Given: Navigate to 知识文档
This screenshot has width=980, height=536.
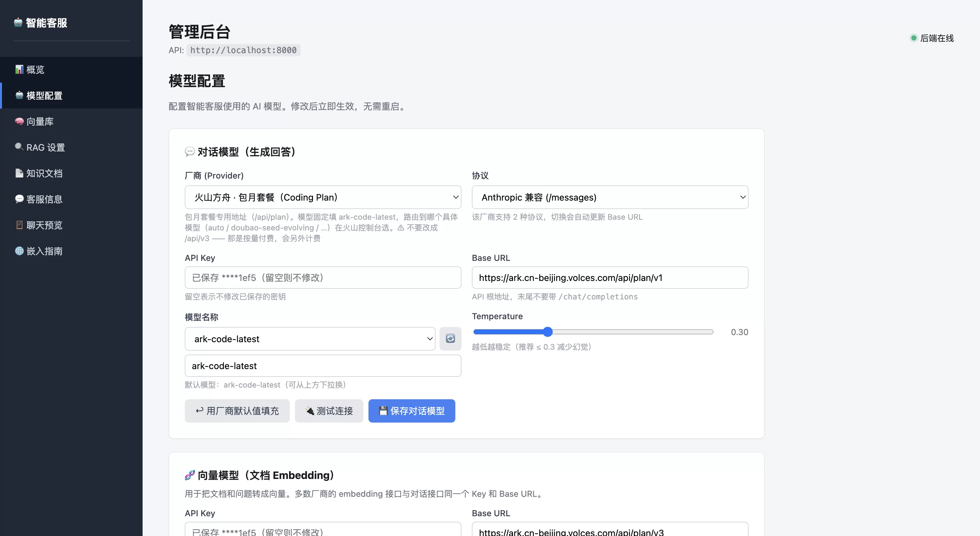Looking at the screenshot, I should [x=72, y=173].
